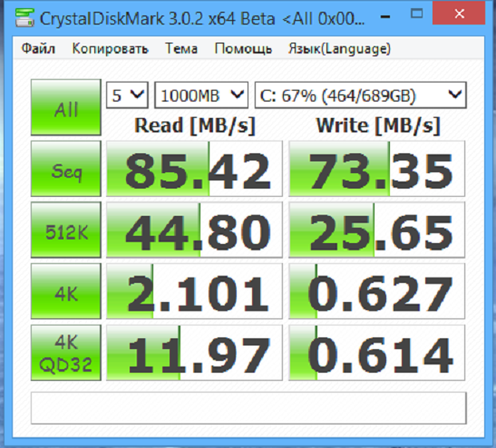Open the Файл menu
Viewport: 496px width, 448px height.
pos(38,49)
